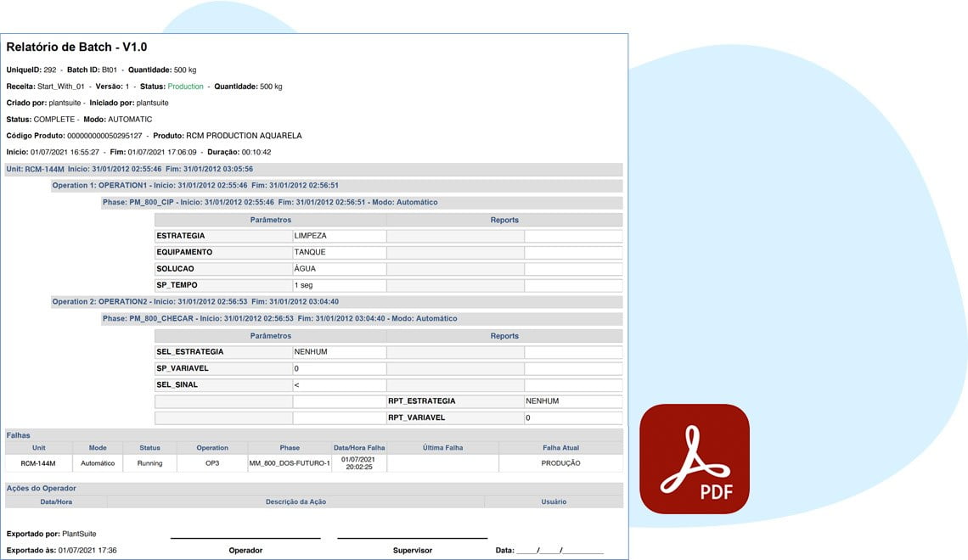Click the RPT_VARIAVEL report cell
The width and height of the screenshot is (968, 560).
(456, 417)
